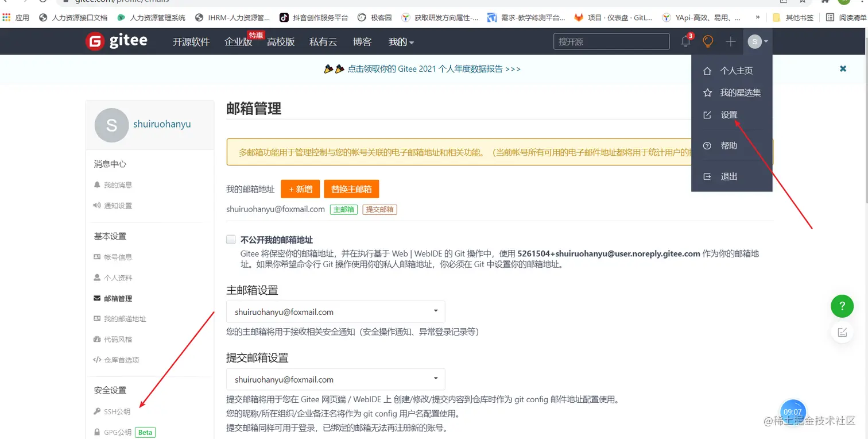868x439 pixels.
Task: Click the Gitee logo
Action: pyautogui.click(x=117, y=41)
